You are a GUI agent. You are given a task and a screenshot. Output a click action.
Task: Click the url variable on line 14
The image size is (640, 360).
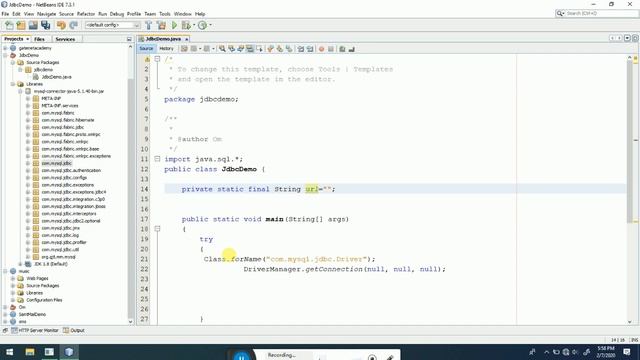click(311, 189)
